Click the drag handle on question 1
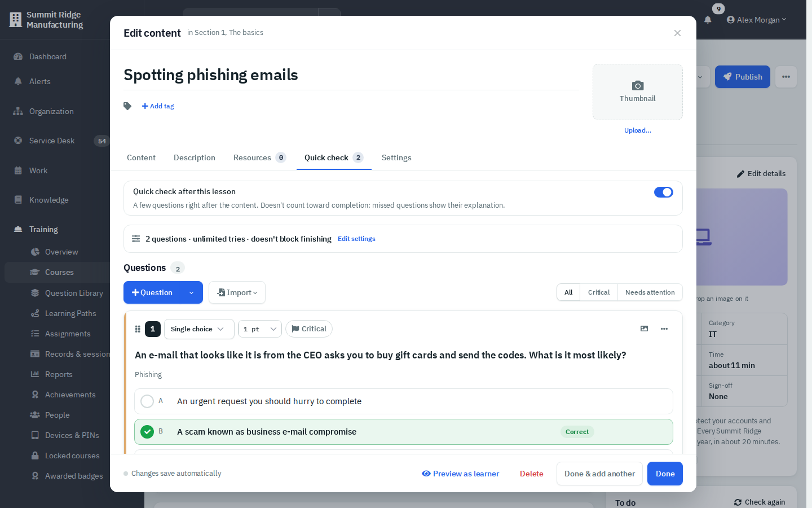Image resolution: width=812 pixels, height=508 pixels. 138,329
